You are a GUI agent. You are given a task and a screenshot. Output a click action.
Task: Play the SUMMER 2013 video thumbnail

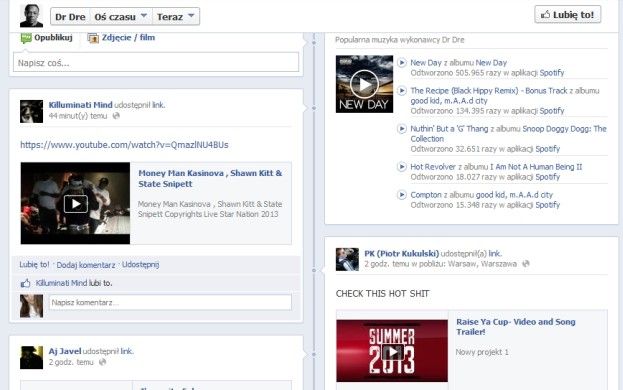[392, 351]
